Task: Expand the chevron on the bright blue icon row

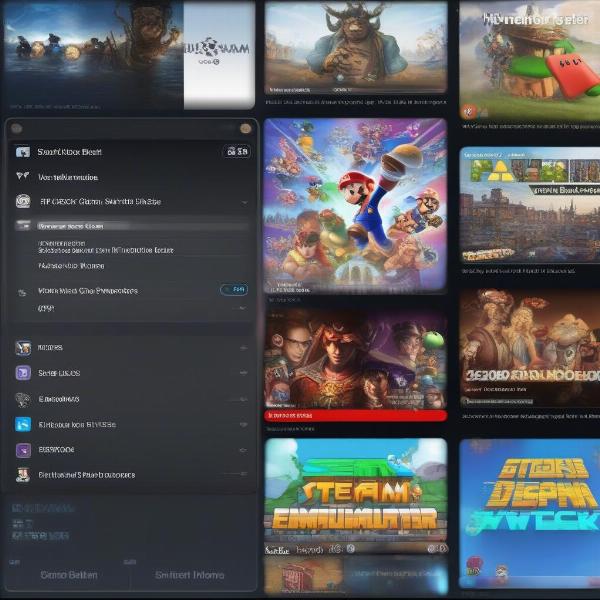Action: [243, 424]
